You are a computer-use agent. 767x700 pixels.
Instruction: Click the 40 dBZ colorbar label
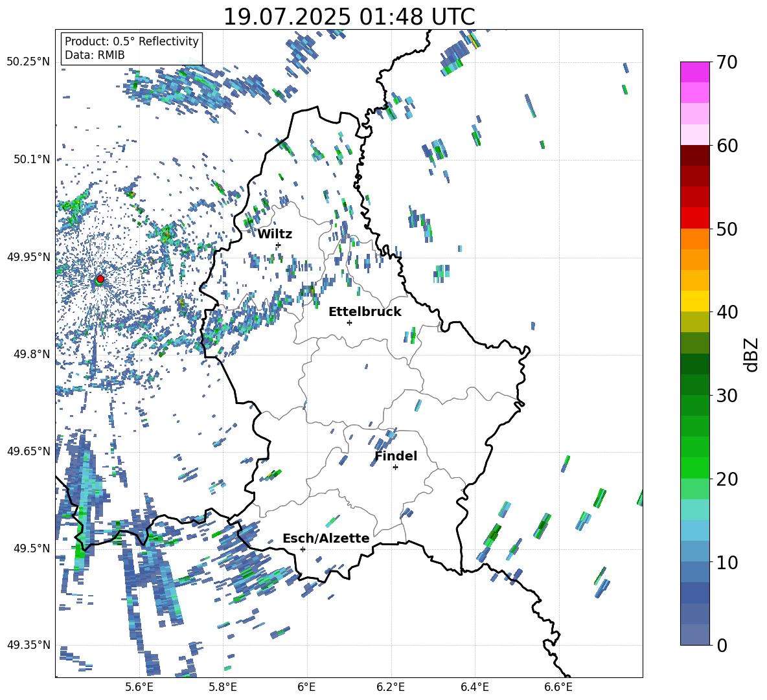(x=726, y=312)
